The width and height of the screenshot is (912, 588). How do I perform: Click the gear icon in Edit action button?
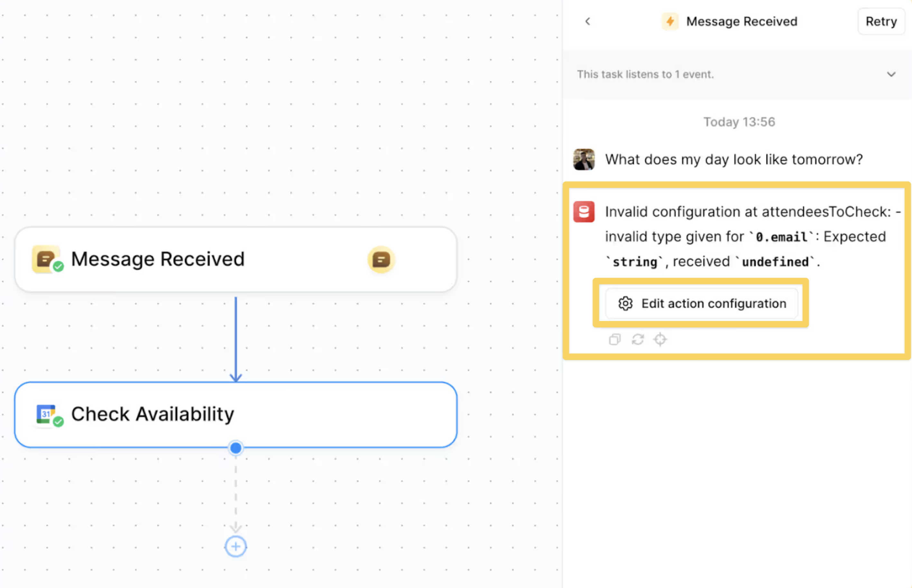[625, 304]
